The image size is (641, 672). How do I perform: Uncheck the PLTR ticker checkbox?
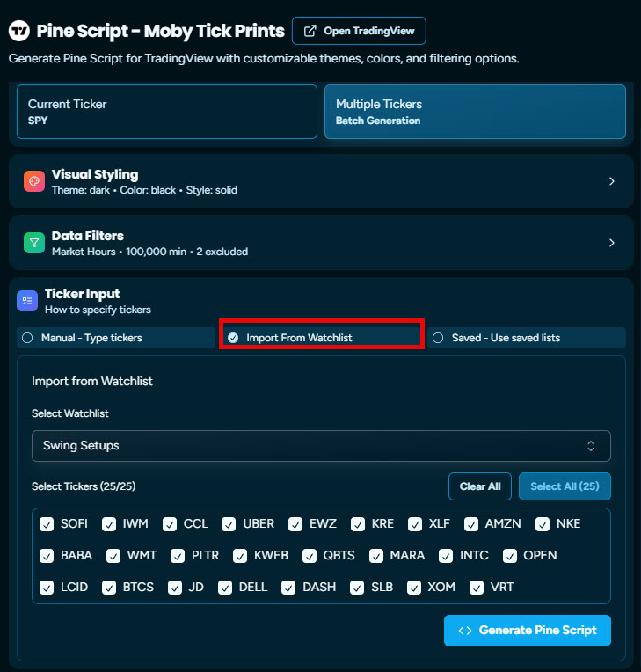178,556
